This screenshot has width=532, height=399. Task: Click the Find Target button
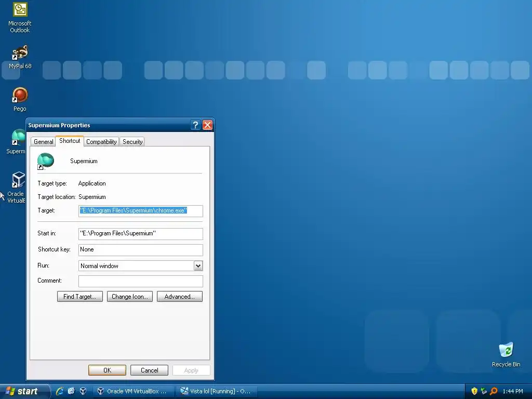(x=79, y=297)
